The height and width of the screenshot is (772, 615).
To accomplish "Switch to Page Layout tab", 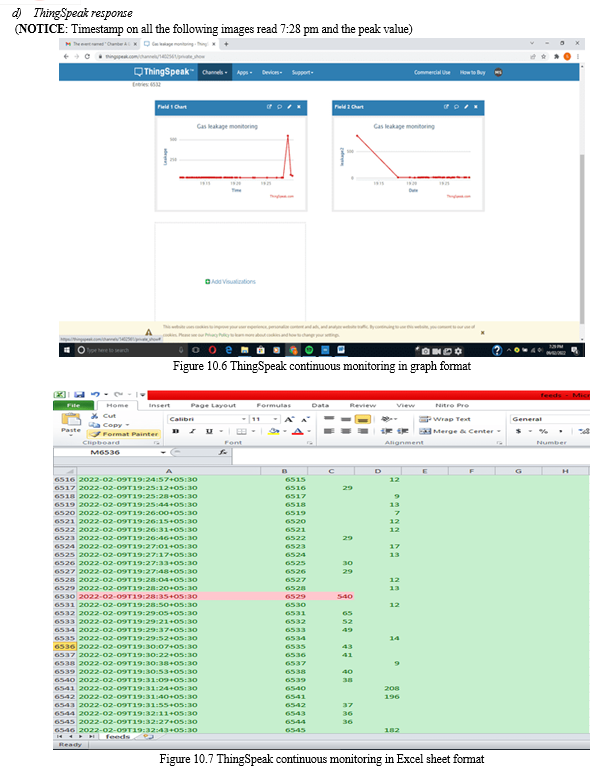I will (x=213, y=405).
